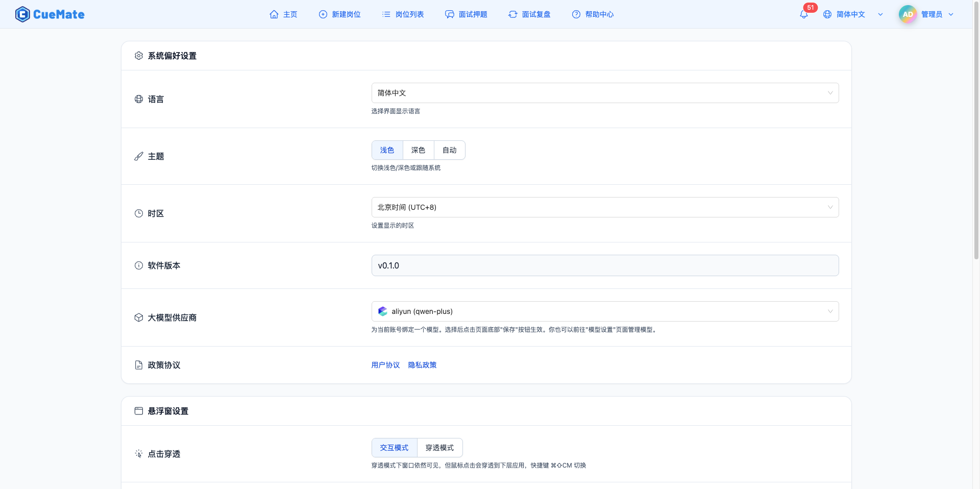Open the AD admin avatar

click(907, 14)
